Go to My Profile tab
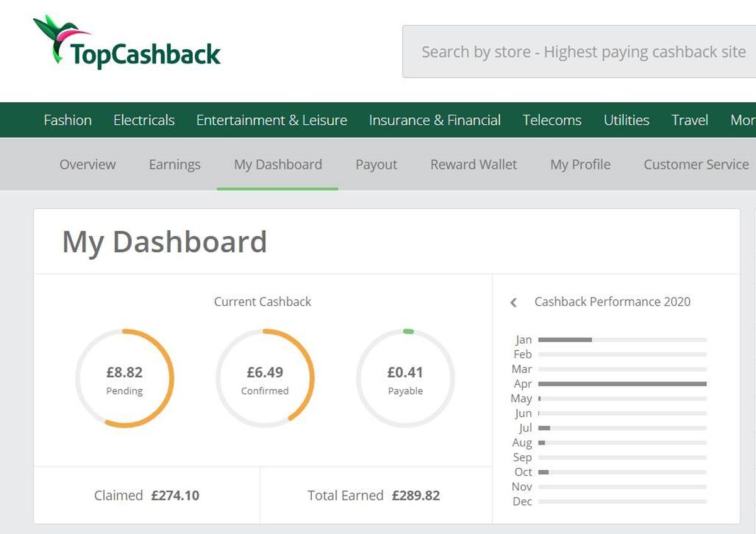Image resolution: width=756 pixels, height=534 pixels. (580, 165)
